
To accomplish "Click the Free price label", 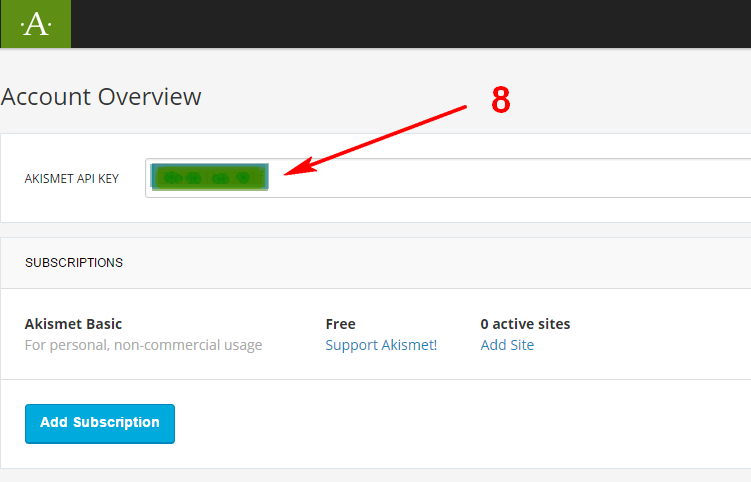I will (341, 324).
